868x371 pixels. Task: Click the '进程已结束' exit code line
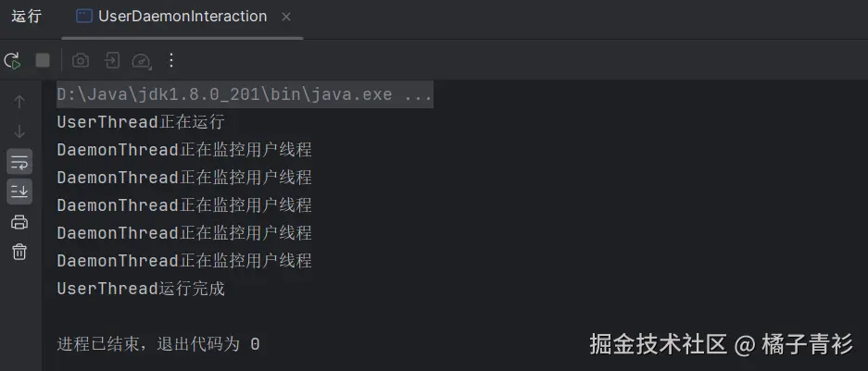[157, 344]
